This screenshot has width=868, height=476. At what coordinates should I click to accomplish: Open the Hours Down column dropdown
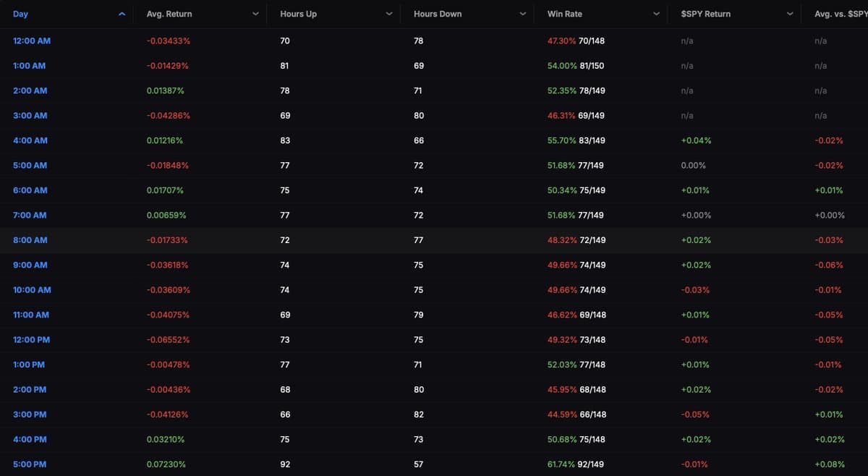tap(522, 13)
